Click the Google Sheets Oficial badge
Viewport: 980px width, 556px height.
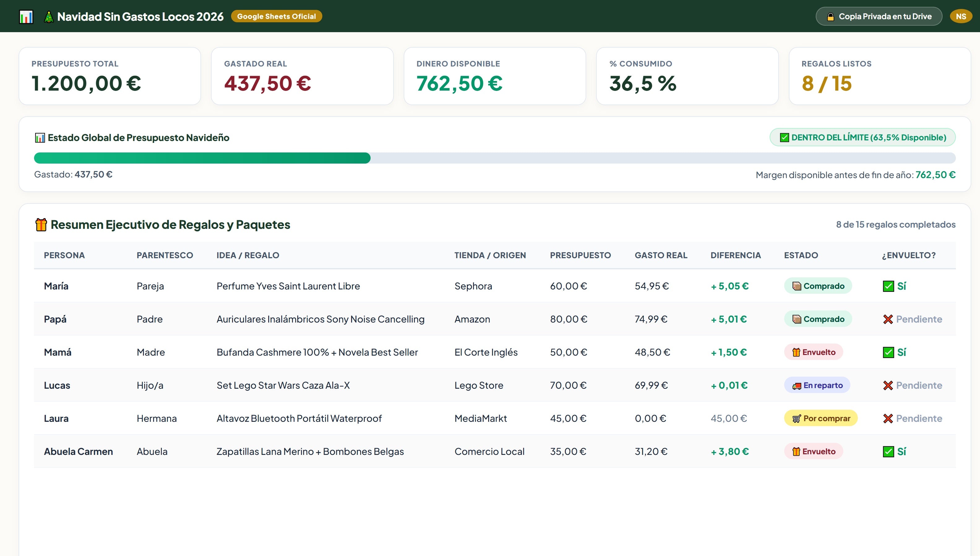(277, 16)
